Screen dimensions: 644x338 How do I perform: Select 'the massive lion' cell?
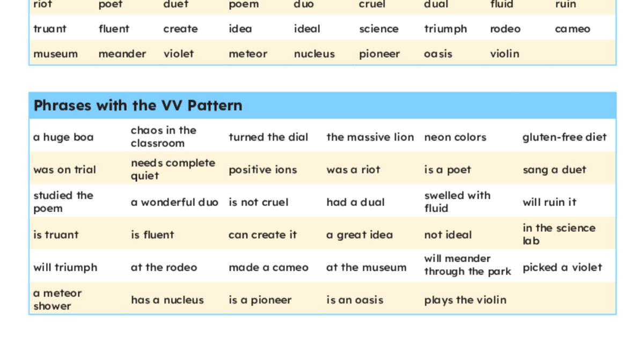click(x=370, y=137)
